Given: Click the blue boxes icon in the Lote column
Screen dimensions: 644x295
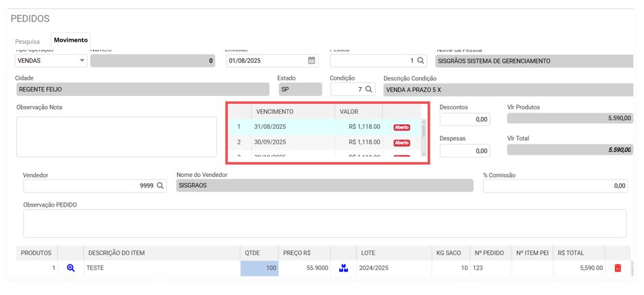Looking at the screenshot, I should [x=343, y=268].
